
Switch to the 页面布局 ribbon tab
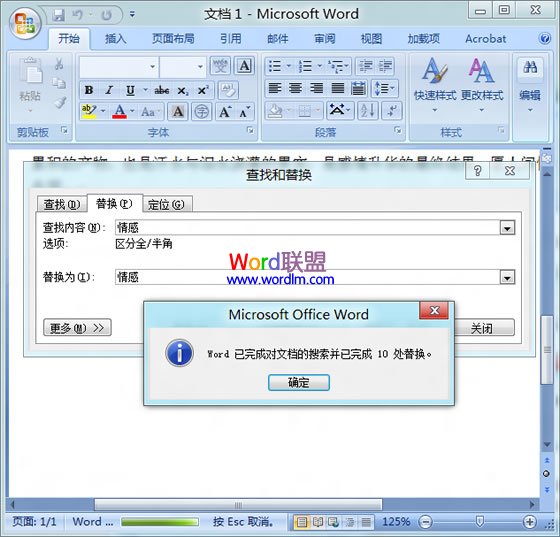(173, 39)
